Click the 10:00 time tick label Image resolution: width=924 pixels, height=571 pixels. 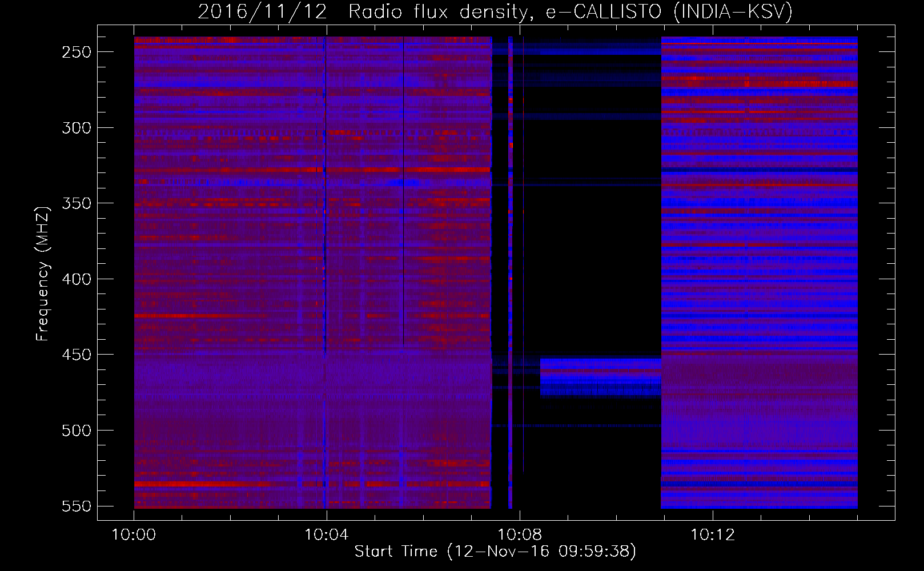pyautogui.click(x=134, y=535)
